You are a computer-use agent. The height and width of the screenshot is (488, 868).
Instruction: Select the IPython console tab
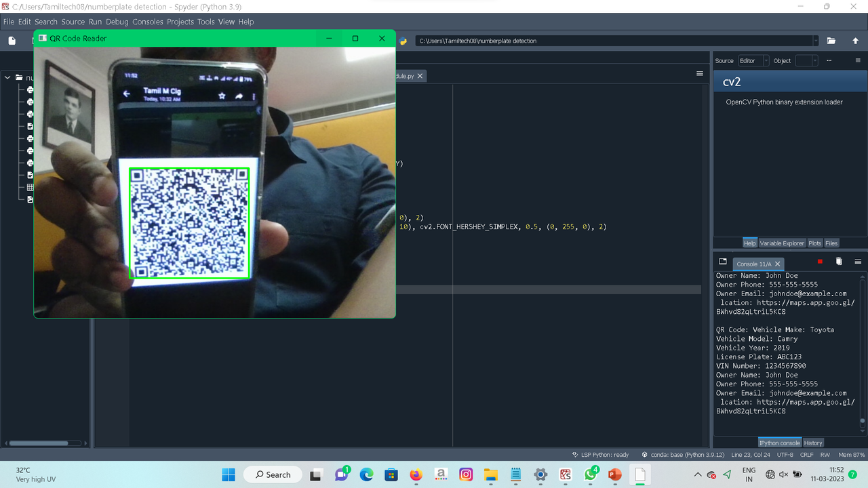point(780,443)
